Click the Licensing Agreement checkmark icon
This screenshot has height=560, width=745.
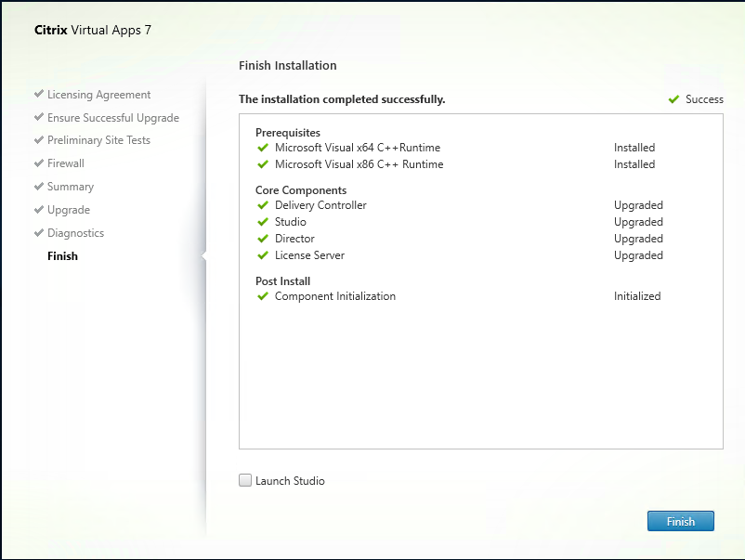(39, 94)
